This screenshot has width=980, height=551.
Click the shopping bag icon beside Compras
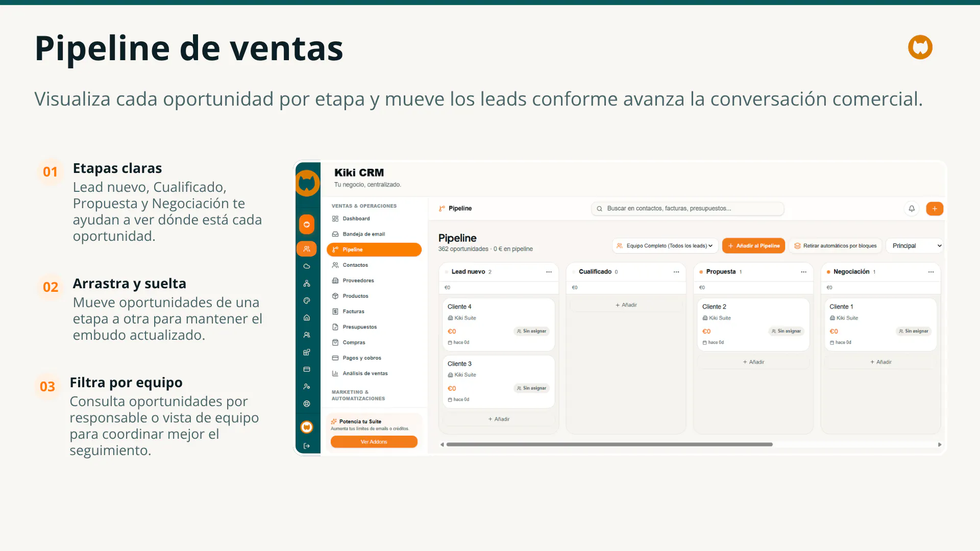(x=335, y=342)
